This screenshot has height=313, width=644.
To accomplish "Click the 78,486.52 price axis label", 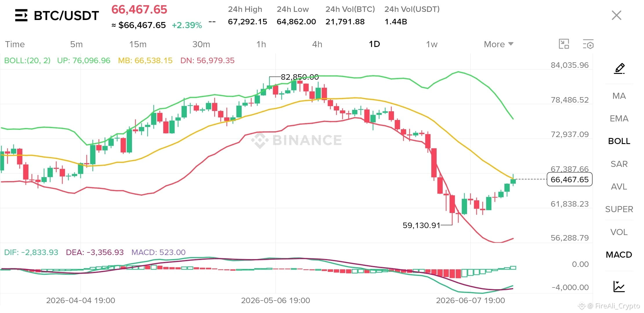I will pos(570,100).
